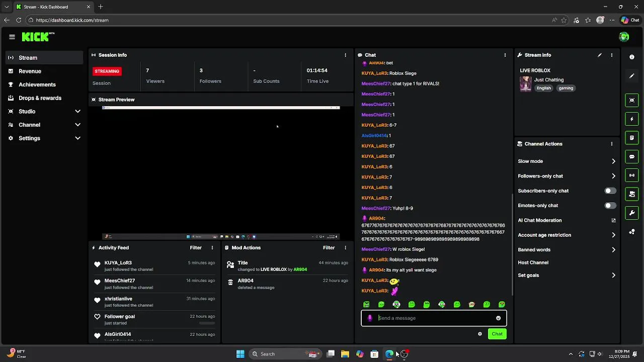Open a new browser tab

(x=101, y=7)
